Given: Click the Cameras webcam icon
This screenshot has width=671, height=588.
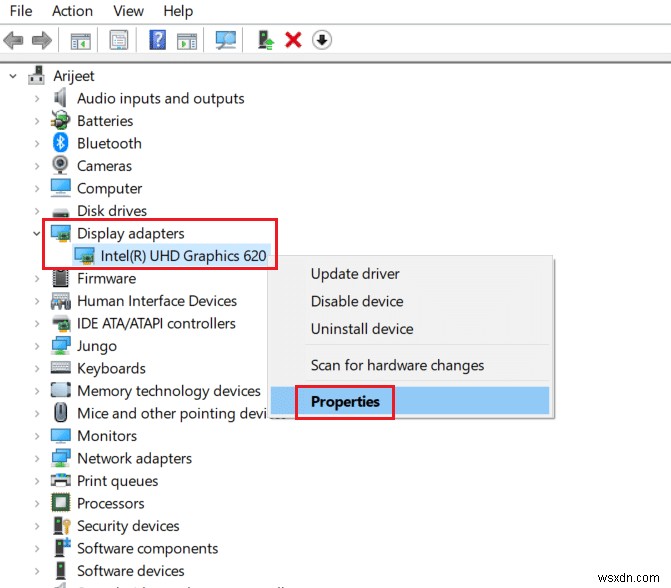Looking at the screenshot, I should click(60, 165).
